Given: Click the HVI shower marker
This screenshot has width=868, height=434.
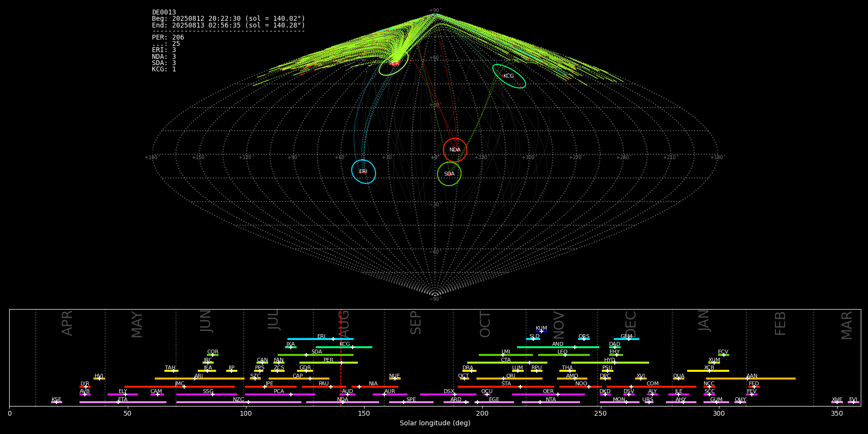Looking at the screenshot, I should click(99, 378).
